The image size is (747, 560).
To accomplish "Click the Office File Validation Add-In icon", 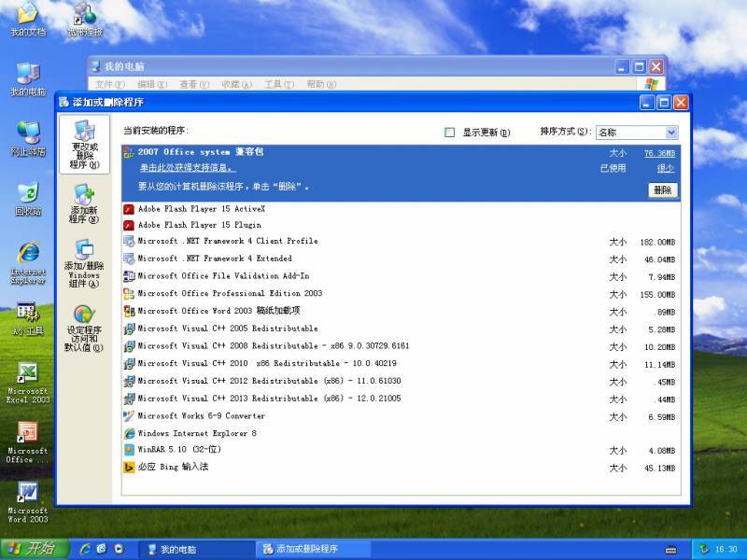I will pos(129,276).
